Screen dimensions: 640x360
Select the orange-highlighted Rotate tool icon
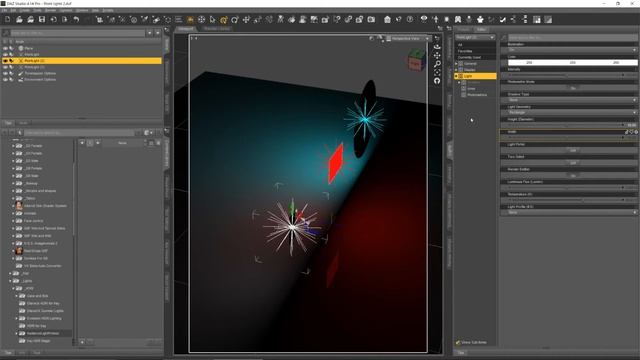pyautogui.click(x=224, y=19)
